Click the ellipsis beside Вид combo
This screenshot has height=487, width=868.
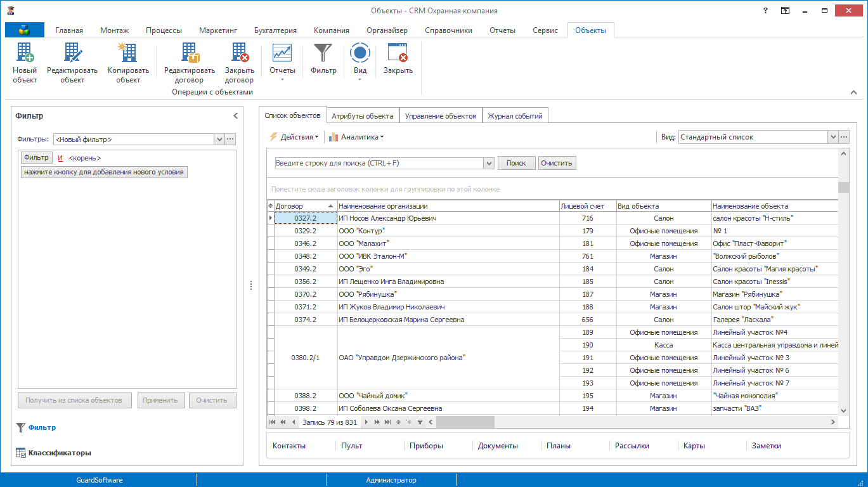coord(843,137)
